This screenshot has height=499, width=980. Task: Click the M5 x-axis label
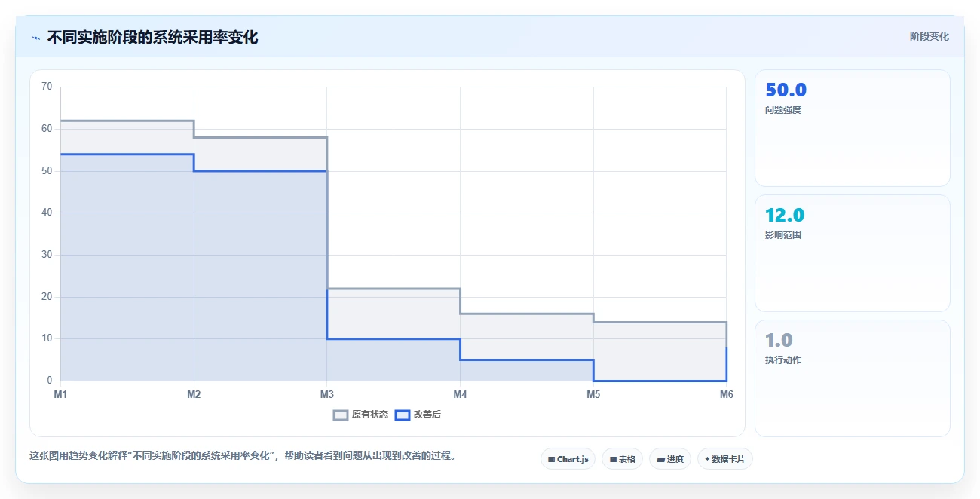coord(593,394)
